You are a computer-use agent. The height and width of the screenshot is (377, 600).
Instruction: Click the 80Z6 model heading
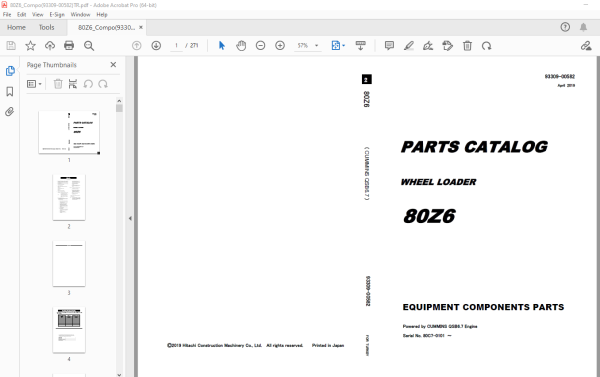click(429, 216)
